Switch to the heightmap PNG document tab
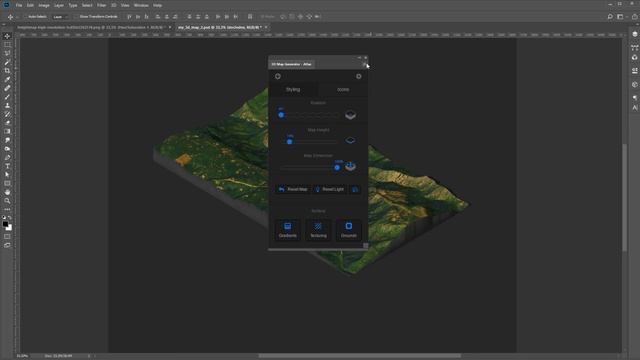The height and width of the screenshot is (360, 640). click(90, 27)
